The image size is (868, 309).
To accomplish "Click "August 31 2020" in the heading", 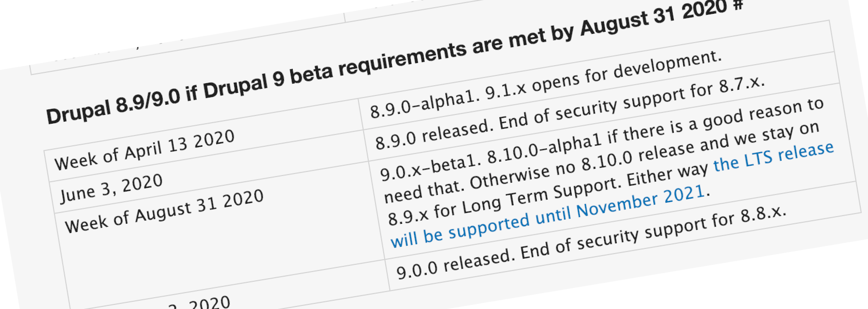I will tap(655, 17).
